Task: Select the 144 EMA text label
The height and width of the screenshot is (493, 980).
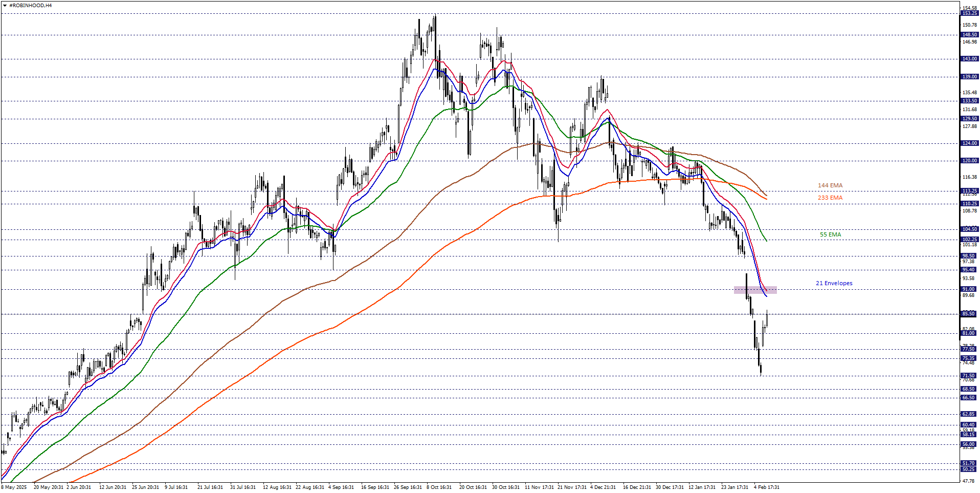Action: coord(830,185)
